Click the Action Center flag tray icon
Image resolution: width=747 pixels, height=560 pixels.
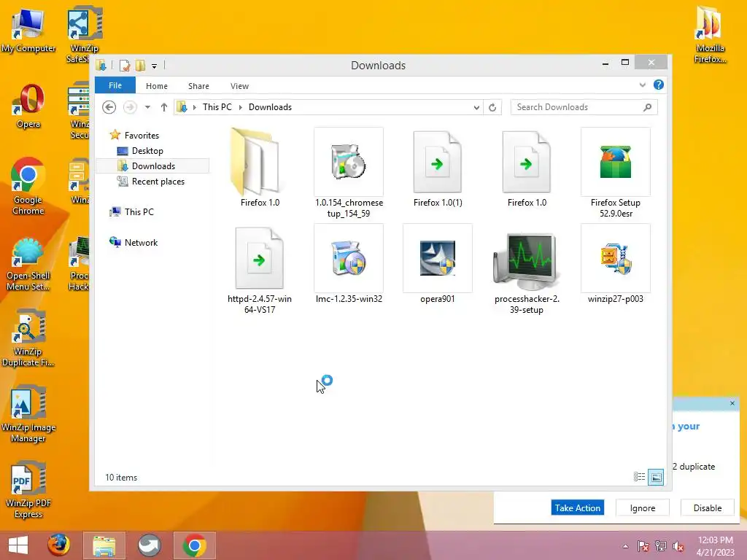tap(643, 545)
